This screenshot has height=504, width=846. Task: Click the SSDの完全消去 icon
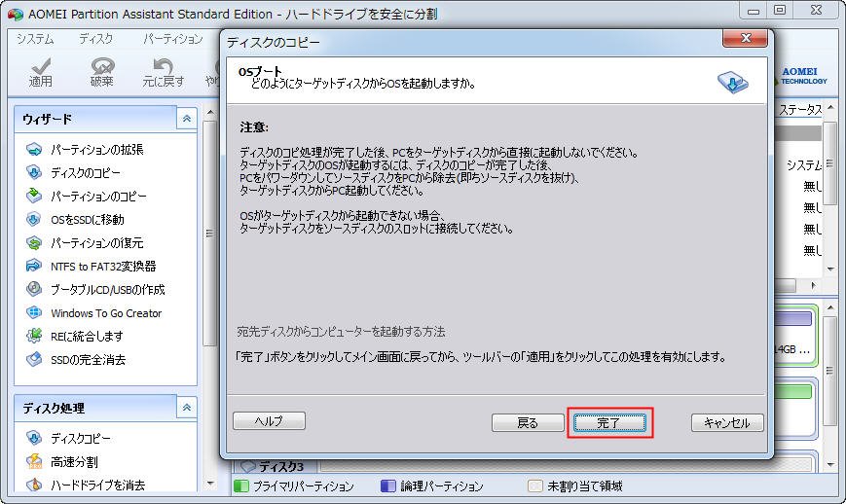pos(34,359)
